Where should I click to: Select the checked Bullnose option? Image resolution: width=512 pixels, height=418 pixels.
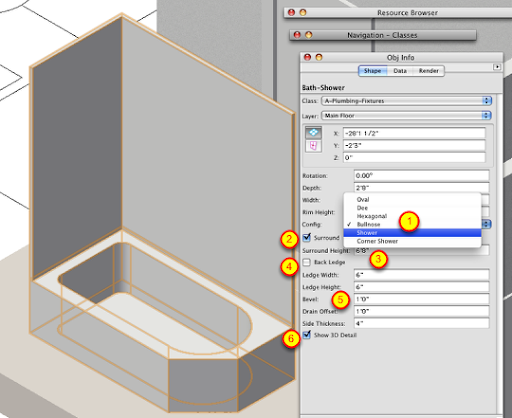point(412,224)
